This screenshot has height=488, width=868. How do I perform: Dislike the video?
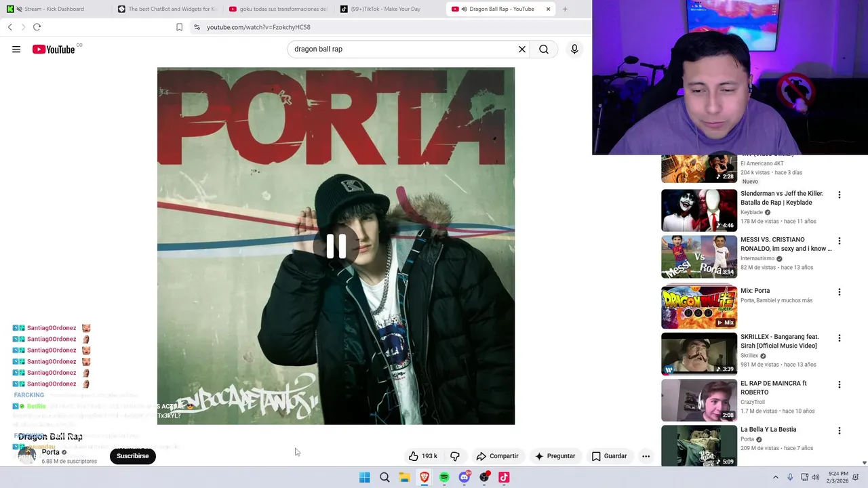[x=455, y=456]
